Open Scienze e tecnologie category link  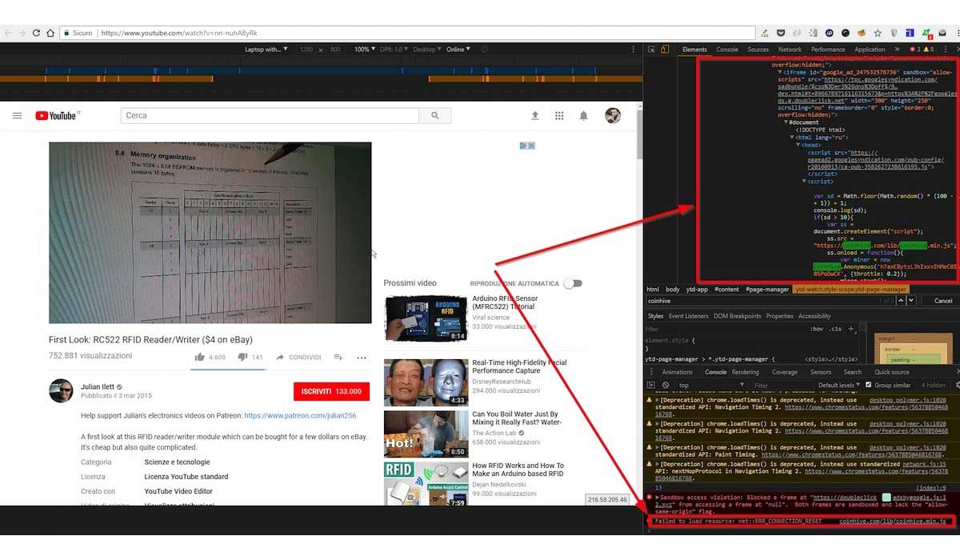(178, 462)
